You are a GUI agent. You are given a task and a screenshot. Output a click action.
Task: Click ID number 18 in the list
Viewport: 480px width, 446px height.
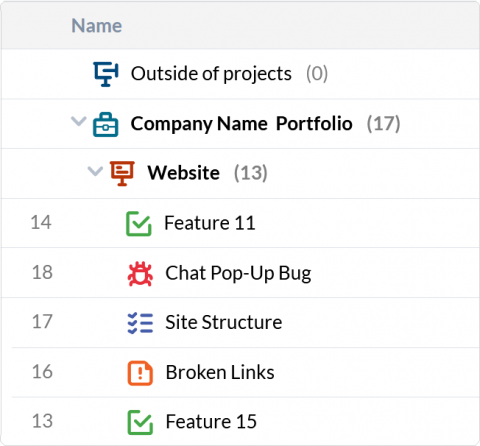tap(42, 272)
